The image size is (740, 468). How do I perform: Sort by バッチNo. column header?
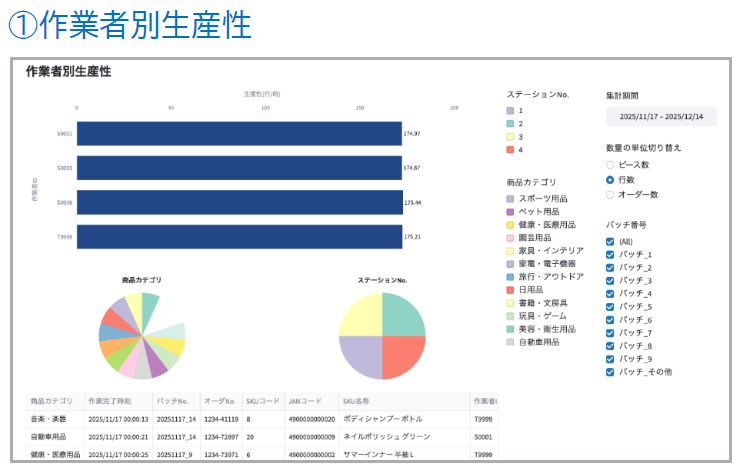click(x=177, y=401)
